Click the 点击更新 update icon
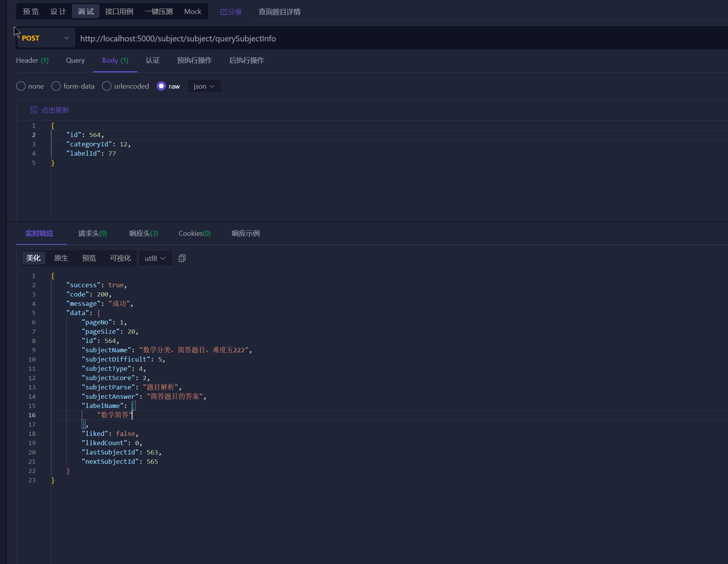Viewport: 728px width, 564px height. (x=34, y=110)
